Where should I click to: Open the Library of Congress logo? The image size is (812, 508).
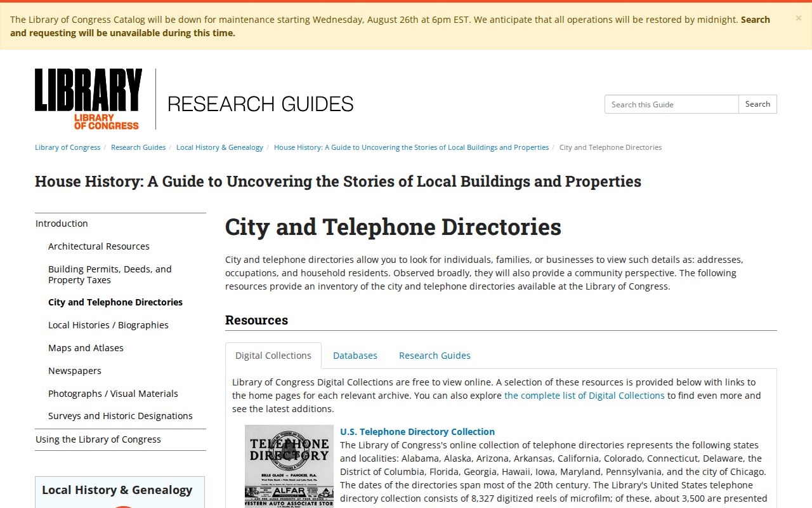(x=88, y=99)
